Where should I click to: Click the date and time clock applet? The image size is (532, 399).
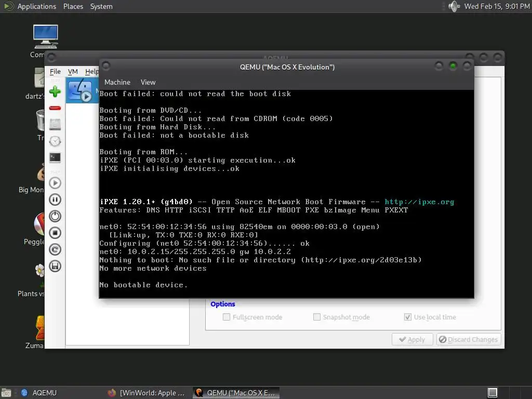coord(497,6)
